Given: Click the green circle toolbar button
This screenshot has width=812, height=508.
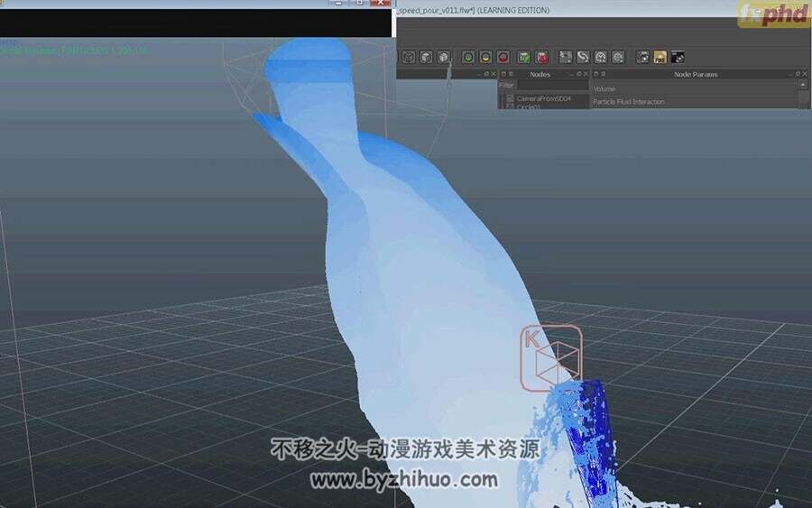Looking at the screenshot, I should pyautogui.click(x=467, y=57).
